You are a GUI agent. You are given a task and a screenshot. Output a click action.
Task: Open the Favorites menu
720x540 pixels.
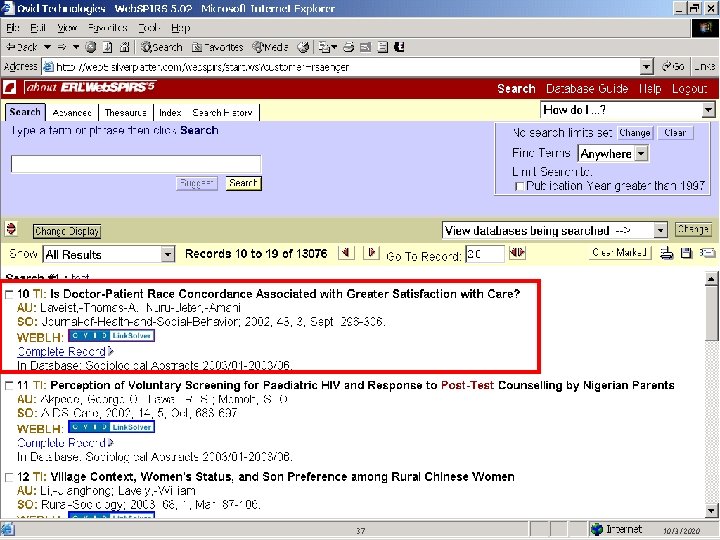[x=107, y=28]
